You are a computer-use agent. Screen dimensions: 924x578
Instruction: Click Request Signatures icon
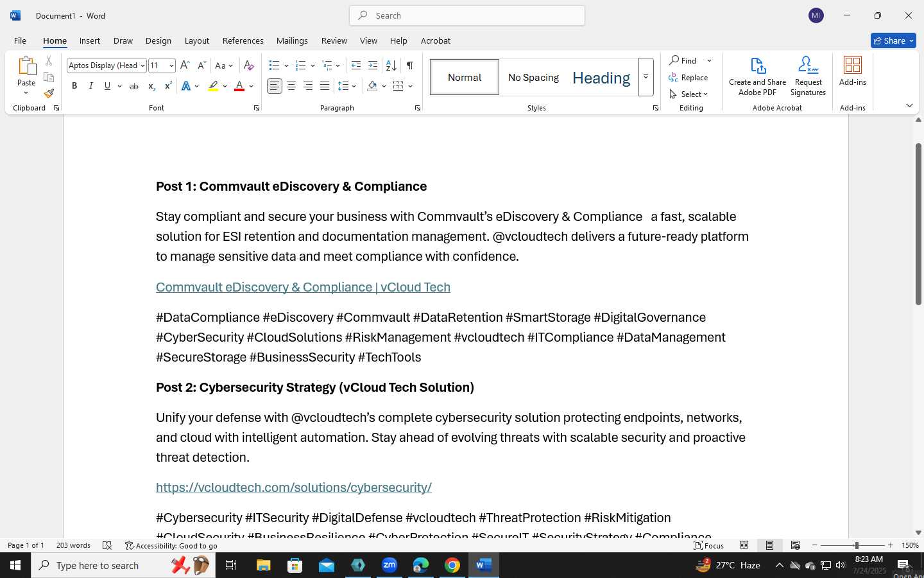point(808,76)
